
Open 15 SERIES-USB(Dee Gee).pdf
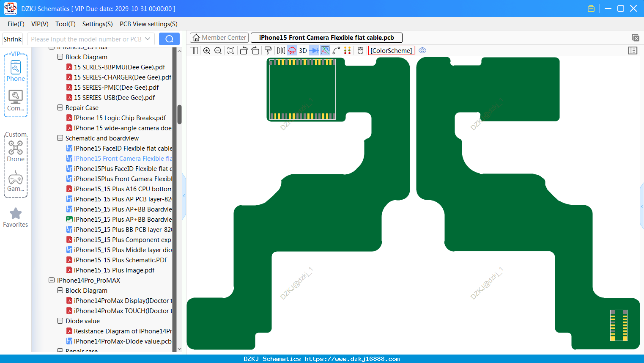pyautogui.click(x=110, y=98)
